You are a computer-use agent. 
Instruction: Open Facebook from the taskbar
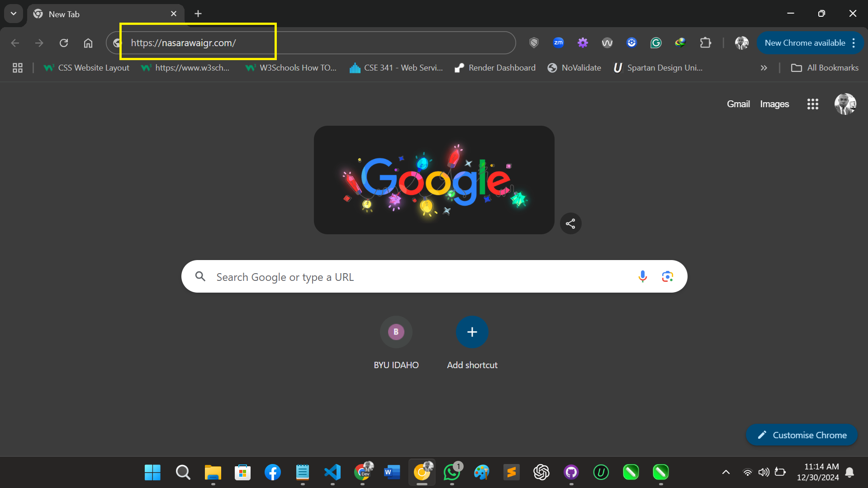[273, 473]
